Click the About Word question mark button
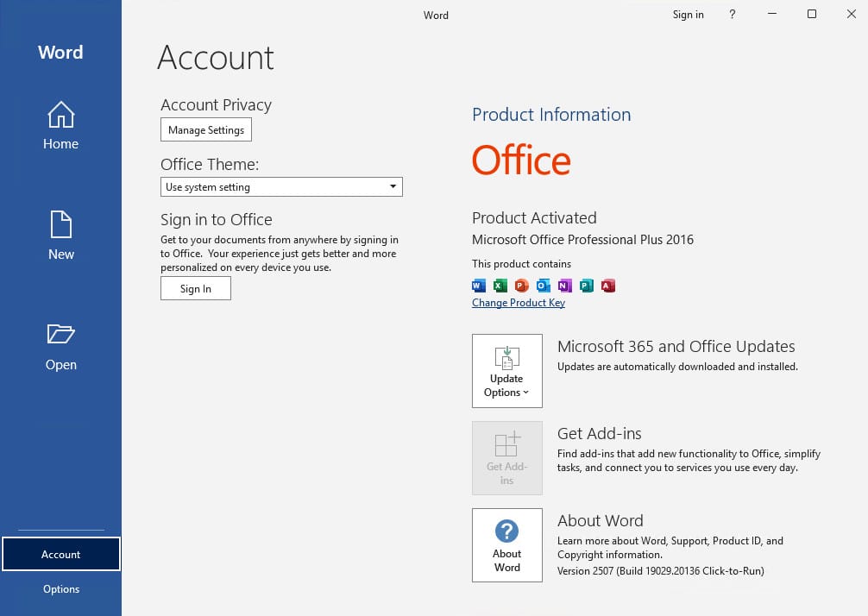The height and width of the screenshot is (616, 868). click(507, 545)
